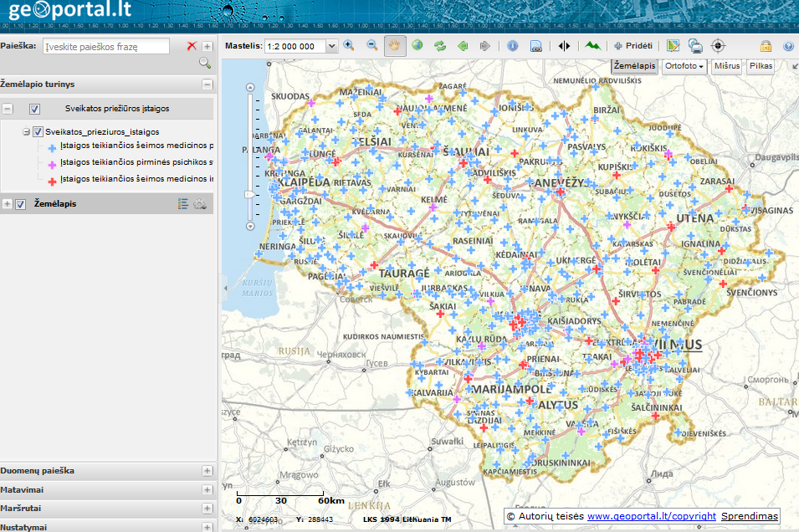Image resolution: width=799 pixels, height=532 pixels.
Task: Toggle the Sveikatos priežiūros įstaigos group checkbox
Action: [x=34, y=109]
